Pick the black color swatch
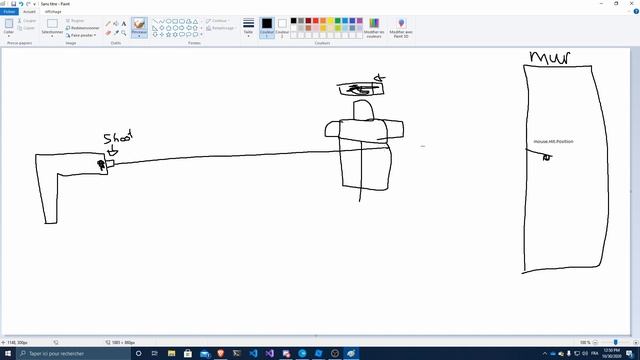This screenshot has width=640, height=360. tap(293, 20)
